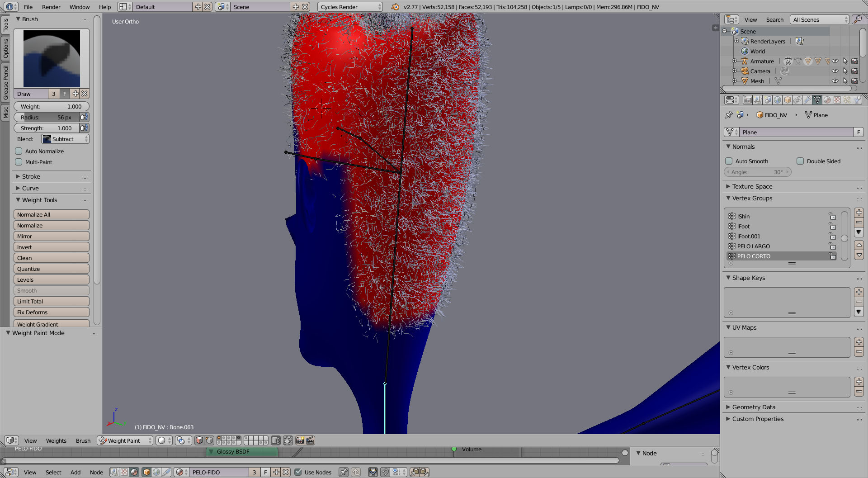Toggle the Use Nodes checkbox
This screenshot has height=478, width=868.
point(298,472)
